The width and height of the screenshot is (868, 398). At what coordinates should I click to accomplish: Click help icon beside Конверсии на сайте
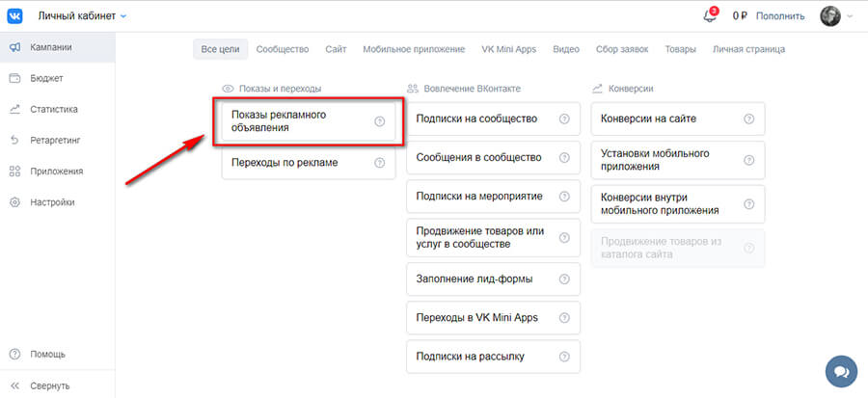click(x=749, y=119)
